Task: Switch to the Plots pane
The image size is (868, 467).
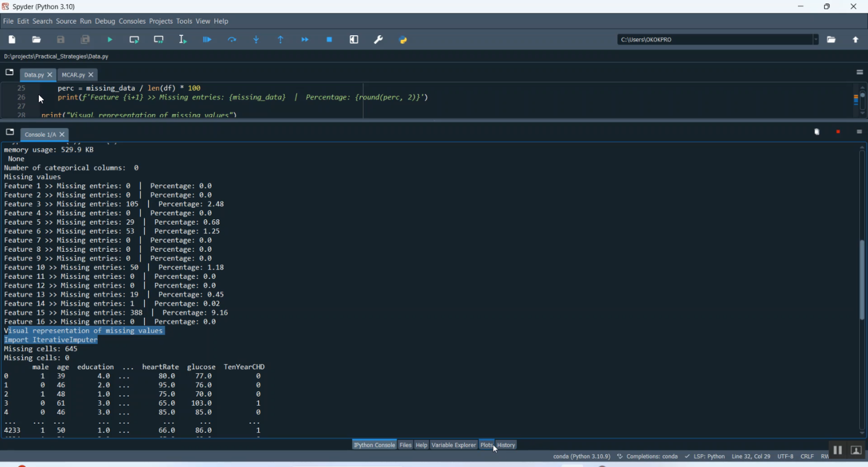Action: [x=486, y=445]
